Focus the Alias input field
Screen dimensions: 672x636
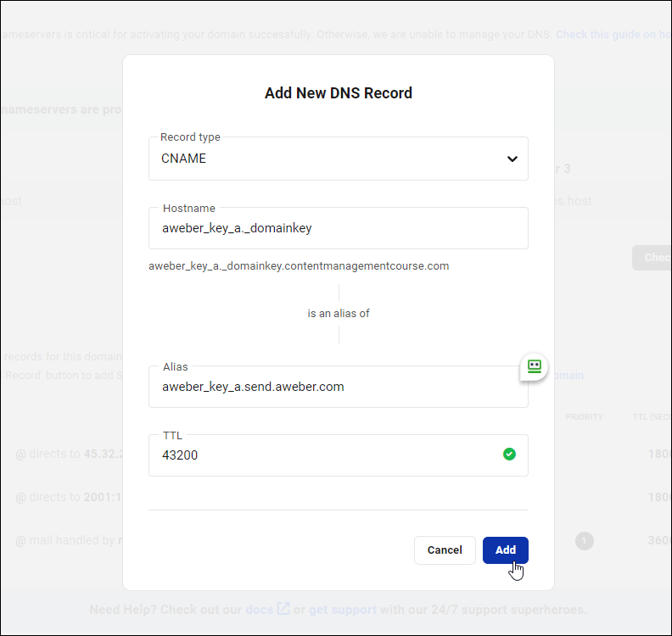339,387
